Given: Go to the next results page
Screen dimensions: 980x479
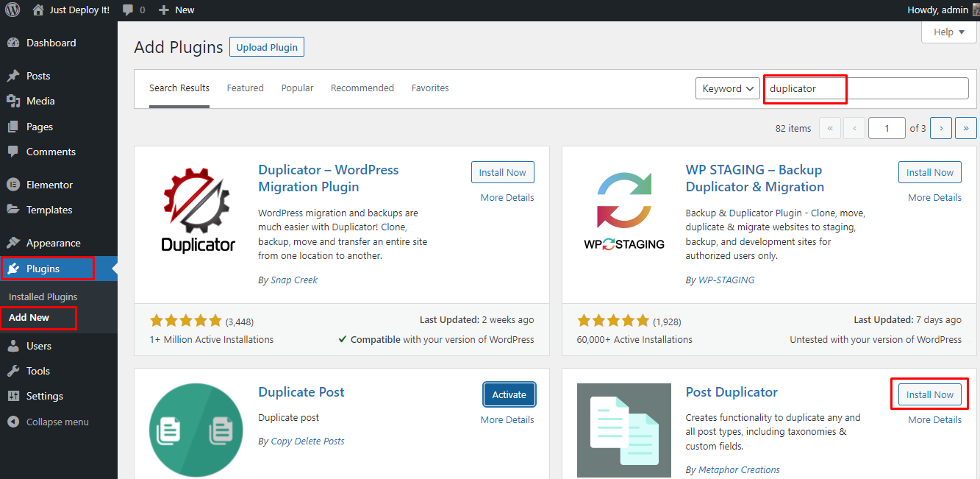Looking at the screenshot, I should (941, 128).
